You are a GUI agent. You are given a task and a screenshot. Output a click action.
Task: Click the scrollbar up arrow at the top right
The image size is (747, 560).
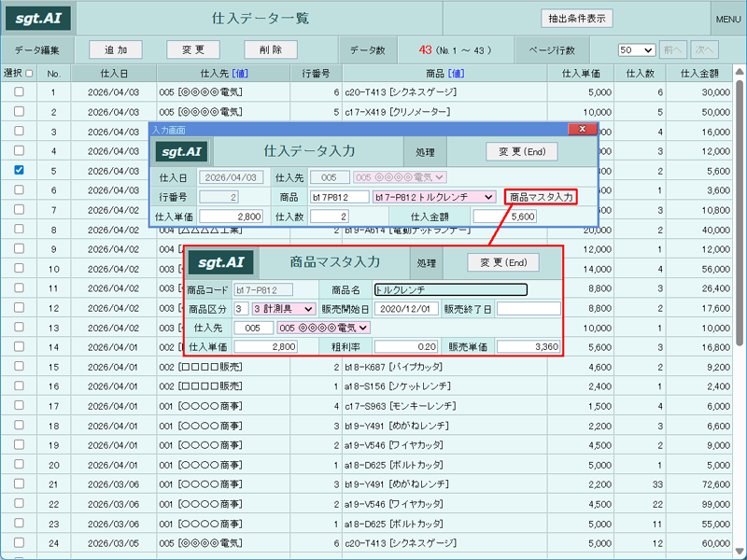click(x=740, y=72)
